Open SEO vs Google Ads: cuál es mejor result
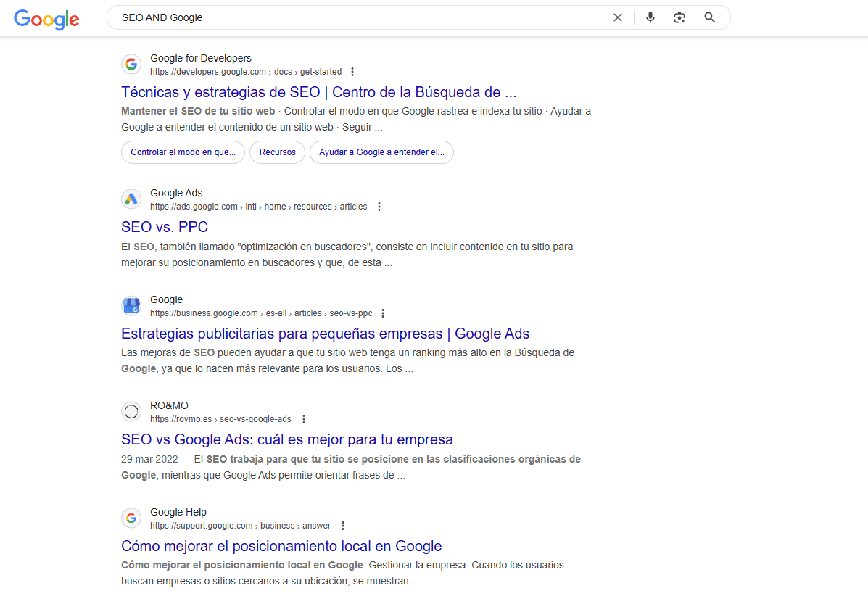Screen dimensions: 868x604 point(286,439)
